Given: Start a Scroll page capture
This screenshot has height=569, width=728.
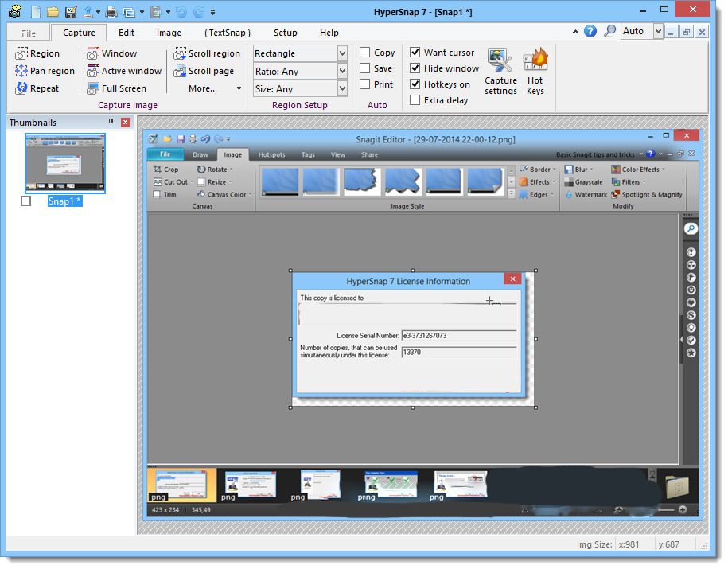Looking at the screenshot, I should pyautogui.click(x=204, y=71).
